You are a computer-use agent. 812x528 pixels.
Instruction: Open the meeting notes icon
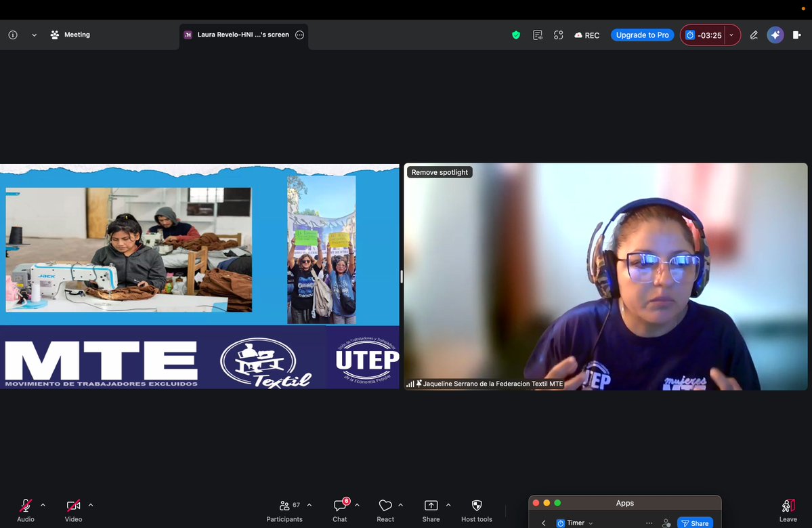pyautogui.click(x=538, y=35)
